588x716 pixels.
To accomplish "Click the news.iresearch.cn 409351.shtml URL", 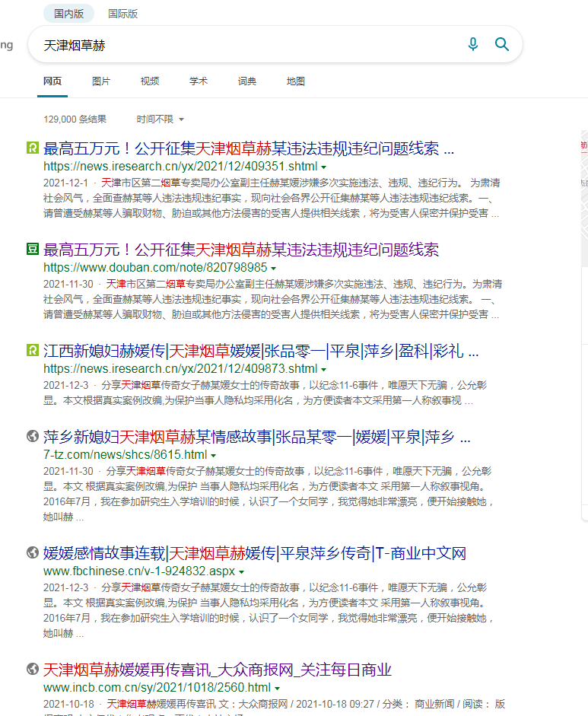I will (180, 166).
